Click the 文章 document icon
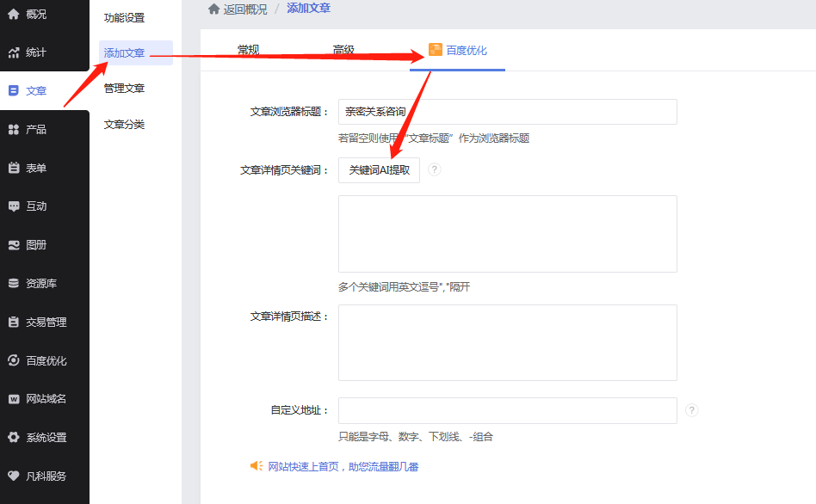Image resolution: width=816 pixels, height=504 pixels. [14, 90]
